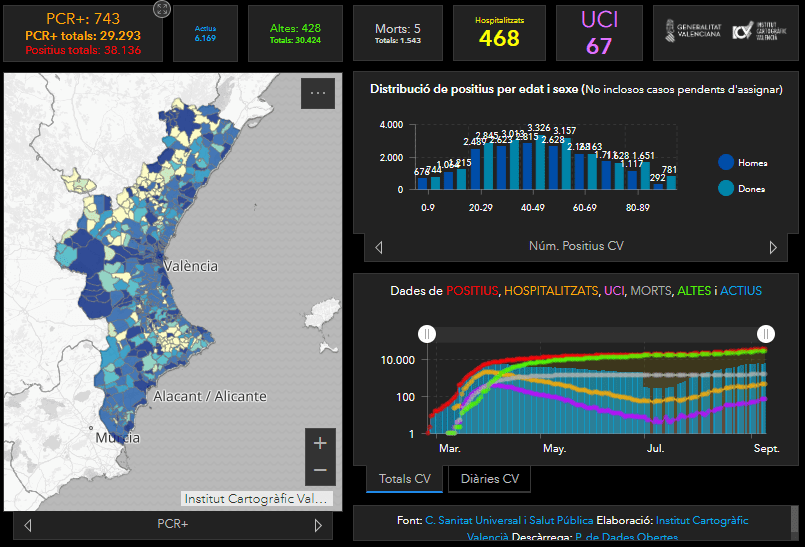Image resolution: width=805 pixels, height=547 pixels.
Task: Show next chart after Núm. Positius CV
Action: point(773,247)
